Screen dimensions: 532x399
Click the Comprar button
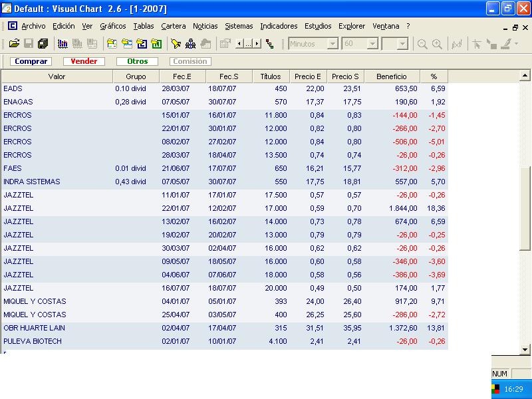point(31,61)
